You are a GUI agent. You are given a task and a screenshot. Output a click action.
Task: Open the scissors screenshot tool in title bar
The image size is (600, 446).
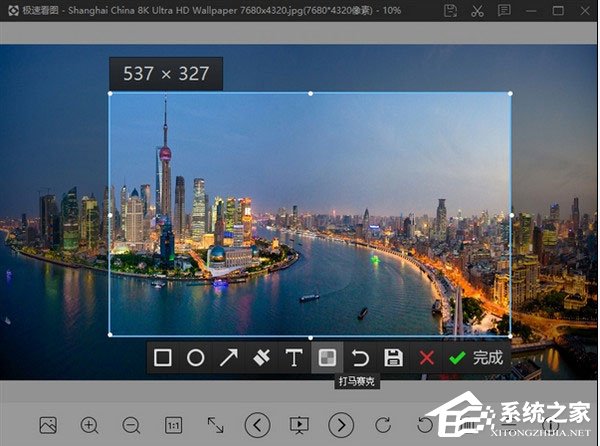pos(477,10)
